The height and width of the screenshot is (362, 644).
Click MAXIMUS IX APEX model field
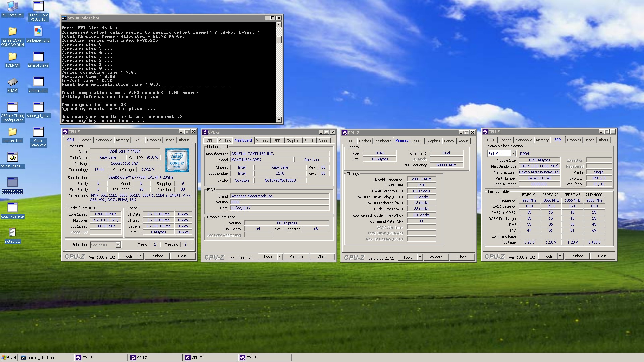click(x=262, y=160)
